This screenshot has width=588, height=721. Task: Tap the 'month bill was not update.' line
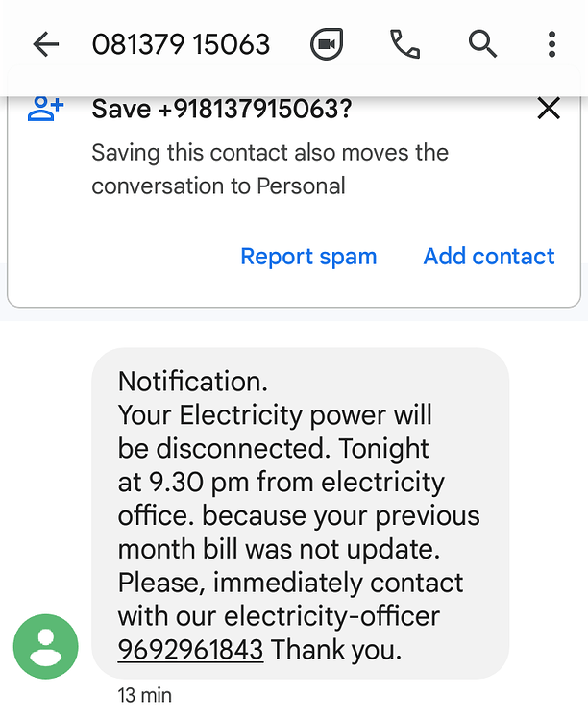(x=279, y=549)
